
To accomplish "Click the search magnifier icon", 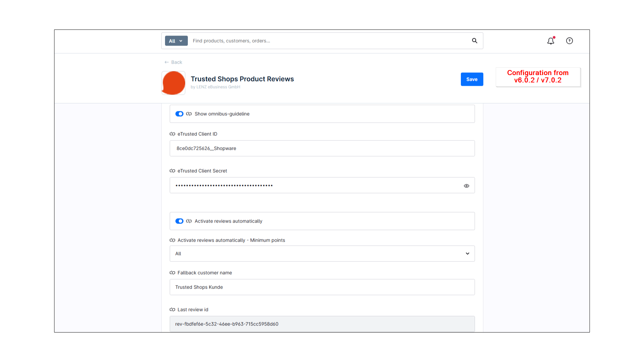I will point(475,41).
